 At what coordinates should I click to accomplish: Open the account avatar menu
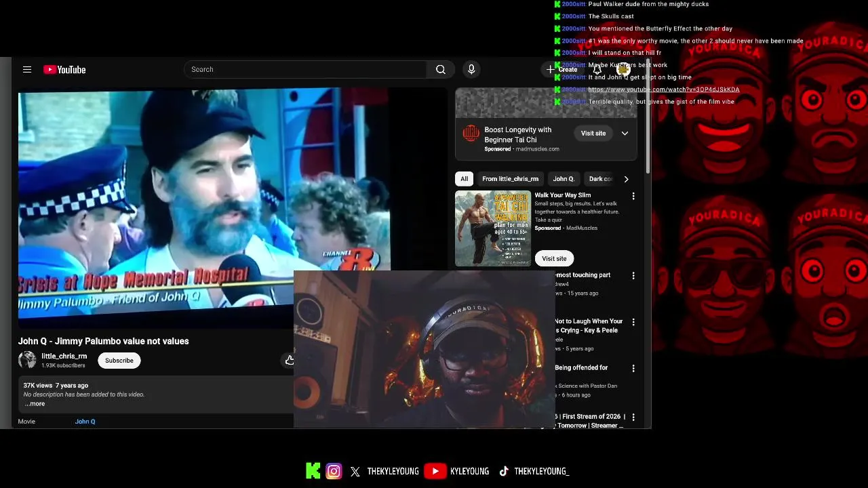click(624, 69)
